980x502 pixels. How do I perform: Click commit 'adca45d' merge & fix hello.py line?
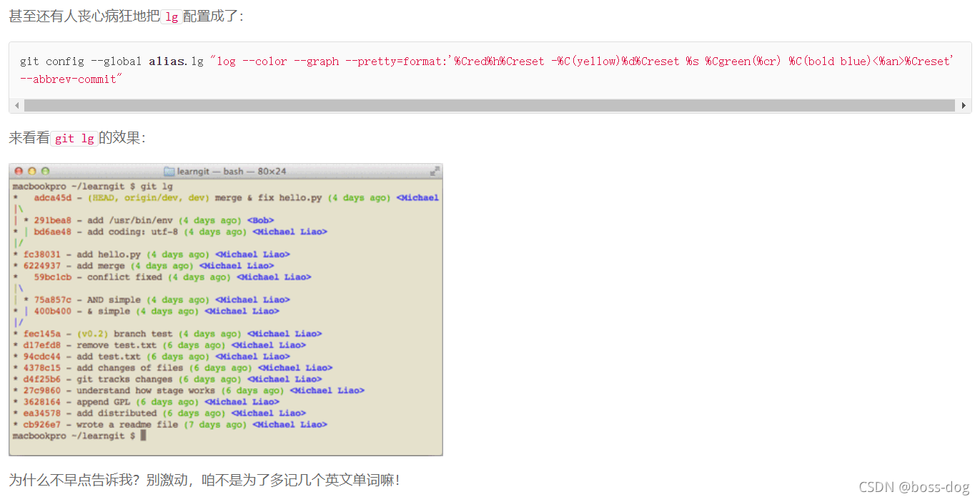226,198
